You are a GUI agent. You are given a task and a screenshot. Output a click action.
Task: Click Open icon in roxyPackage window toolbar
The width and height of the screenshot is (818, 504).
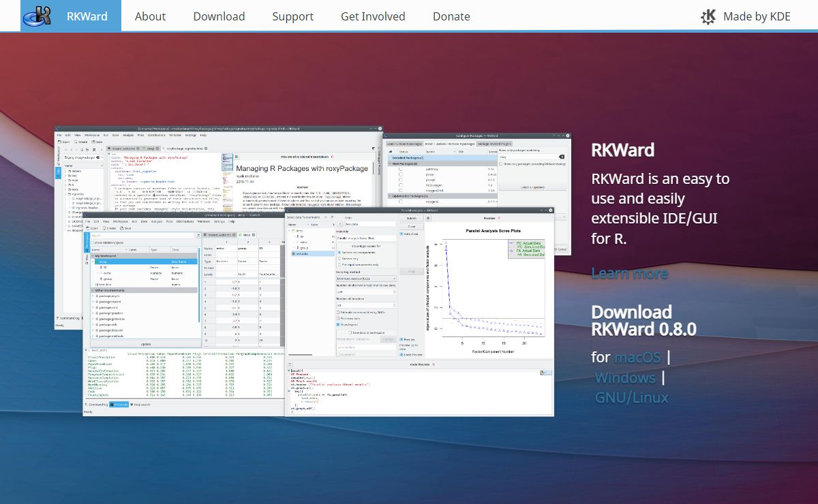click(x=60, y=142)
